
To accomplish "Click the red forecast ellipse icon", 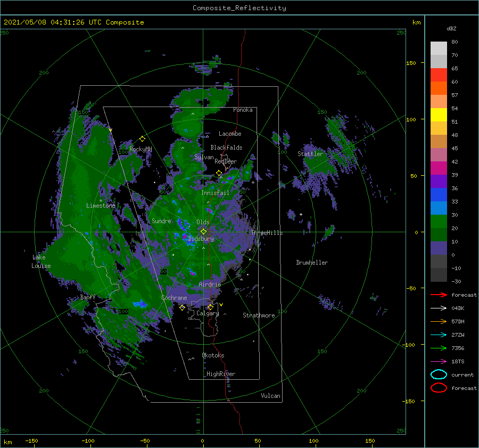I will tap(439, 388).
